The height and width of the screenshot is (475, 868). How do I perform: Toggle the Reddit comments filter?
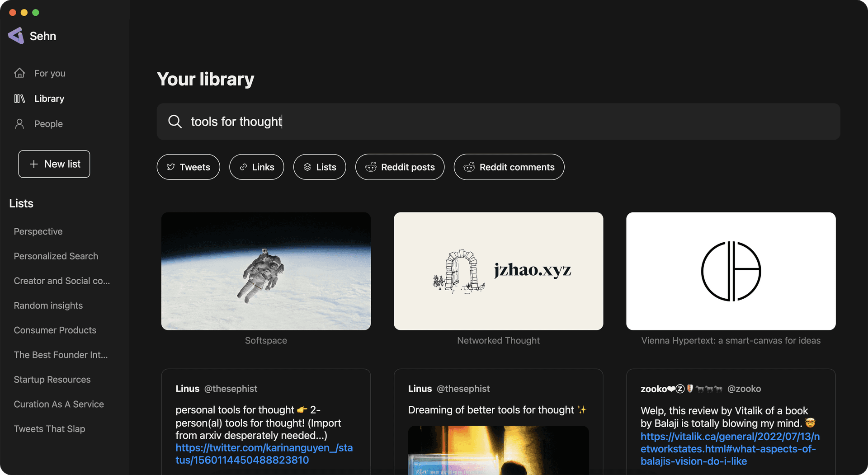(x=509, y=167)
